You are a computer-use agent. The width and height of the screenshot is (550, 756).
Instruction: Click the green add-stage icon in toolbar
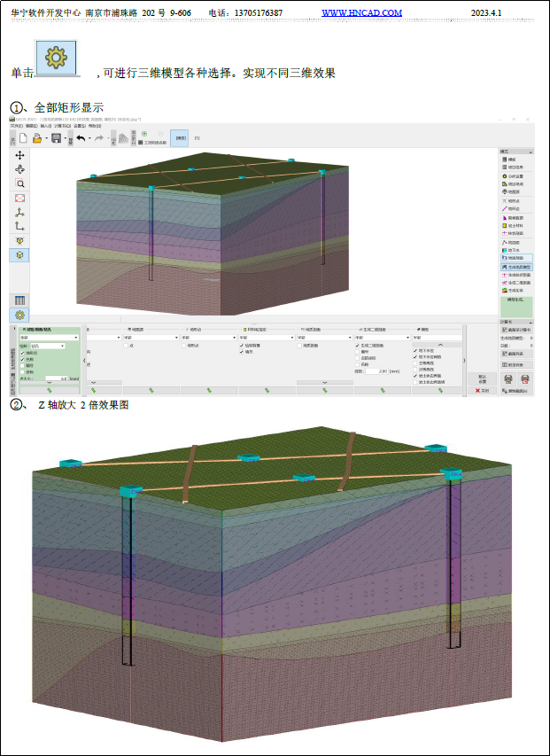tap(144, 134)
